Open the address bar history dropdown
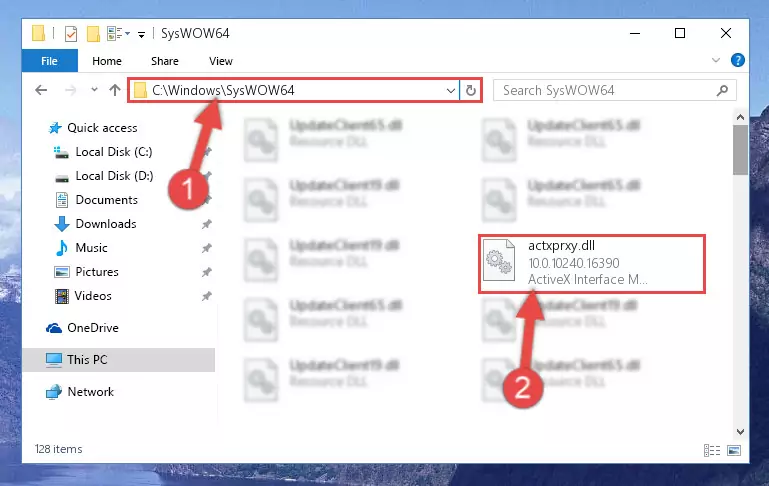The width and height of the screenshot is (769, 486). (450, 91)
